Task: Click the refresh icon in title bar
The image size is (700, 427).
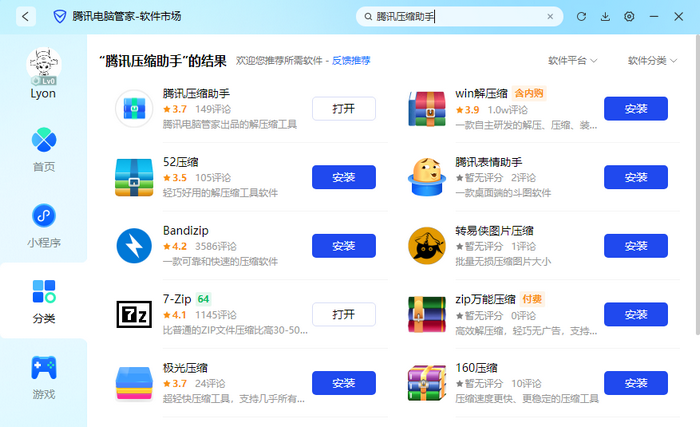Action: pos(581,17)
